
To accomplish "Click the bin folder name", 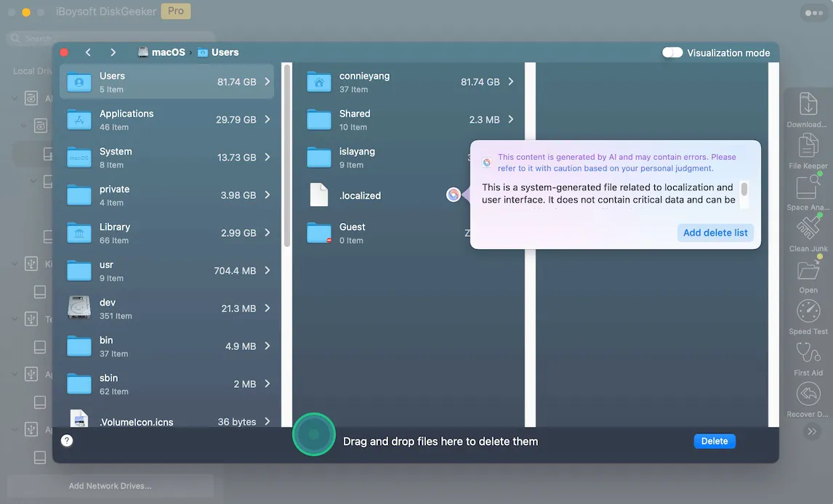I will coord(106,340).
